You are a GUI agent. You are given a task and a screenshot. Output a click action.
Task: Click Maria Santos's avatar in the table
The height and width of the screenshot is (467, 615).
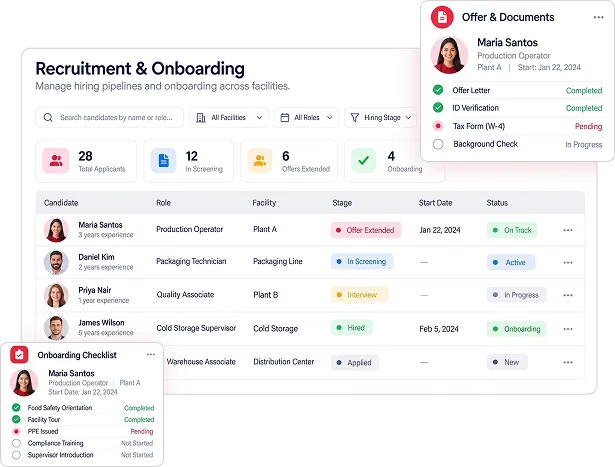pyautogui.click(x=56, y=230)
